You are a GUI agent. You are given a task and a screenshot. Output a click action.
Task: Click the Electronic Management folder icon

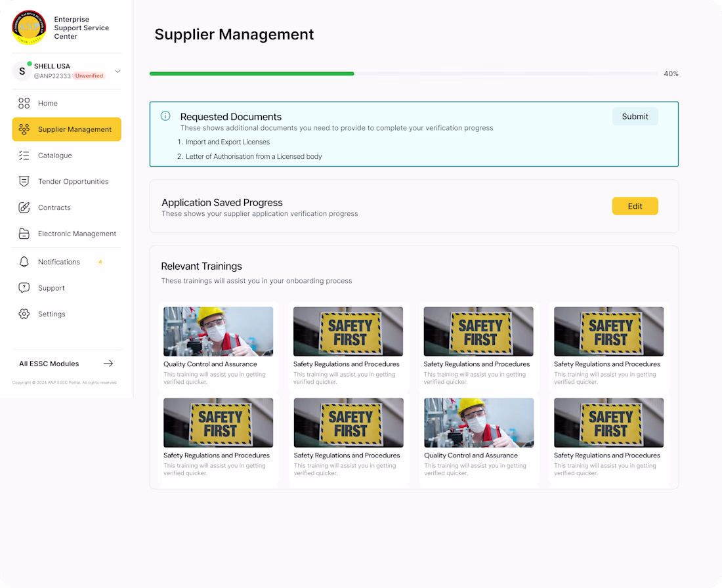(x=24, y=234)
